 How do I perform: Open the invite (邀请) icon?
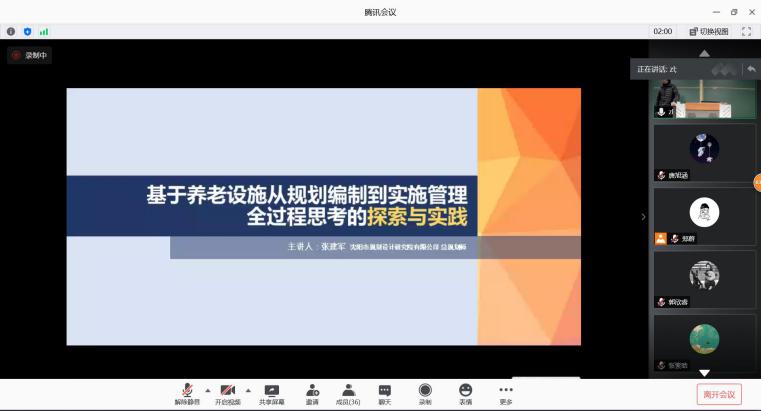coord(312,393)
